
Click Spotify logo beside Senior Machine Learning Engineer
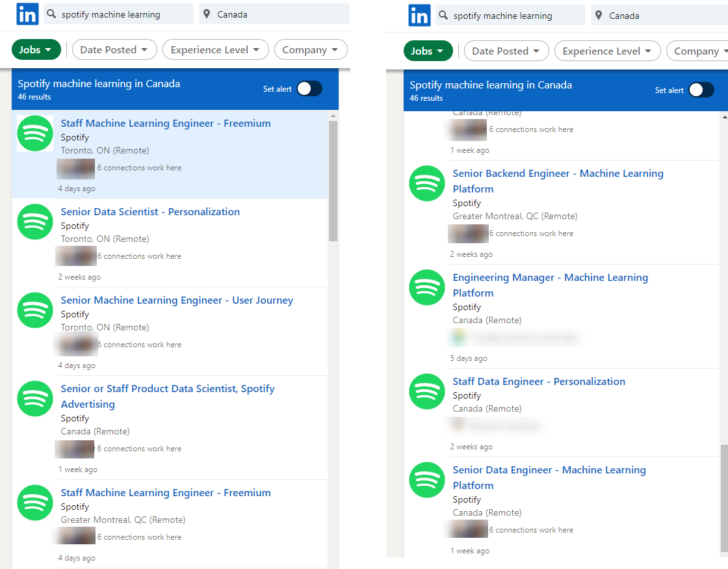[35, 310]
